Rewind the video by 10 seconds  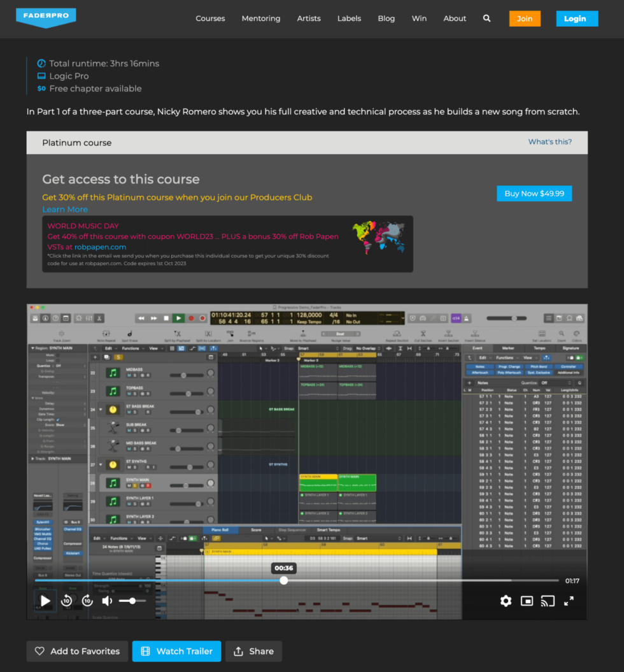(x=66, y=601)
